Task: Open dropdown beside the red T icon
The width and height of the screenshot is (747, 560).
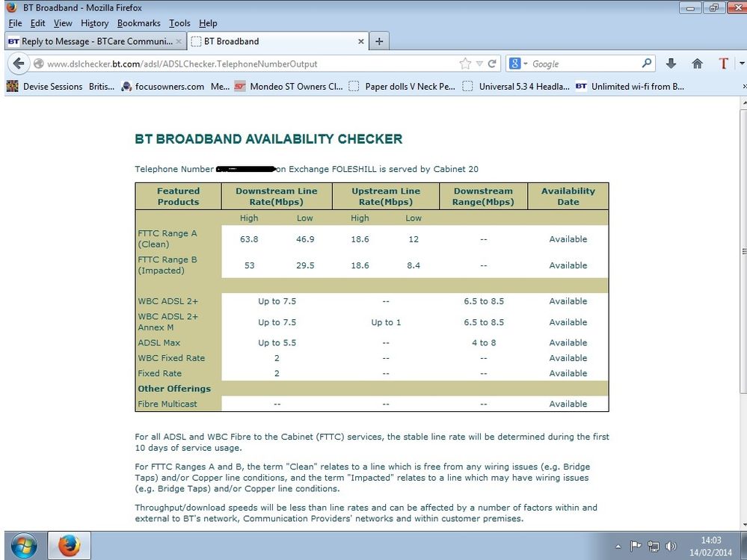Action: [742, 64]
